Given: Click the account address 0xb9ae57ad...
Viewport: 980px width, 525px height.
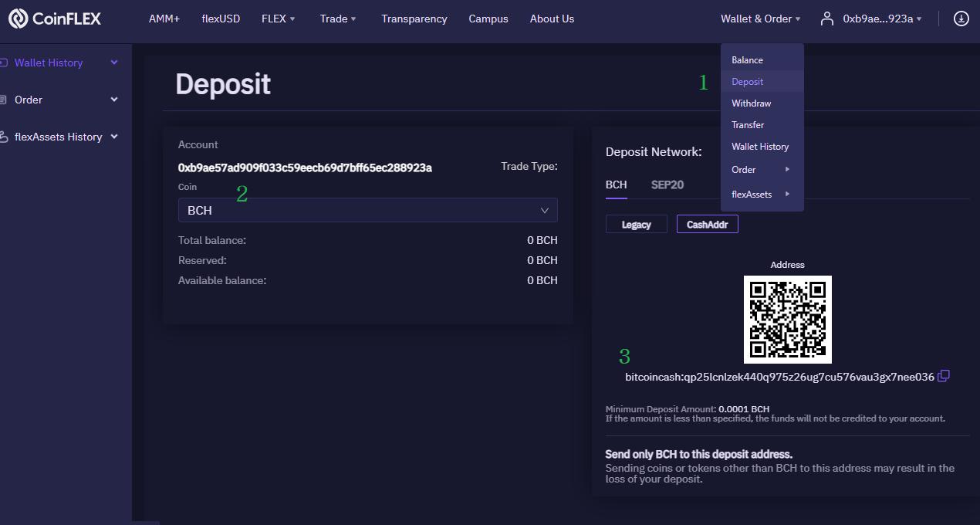Looking at the screenshot, I should (305, 168).
